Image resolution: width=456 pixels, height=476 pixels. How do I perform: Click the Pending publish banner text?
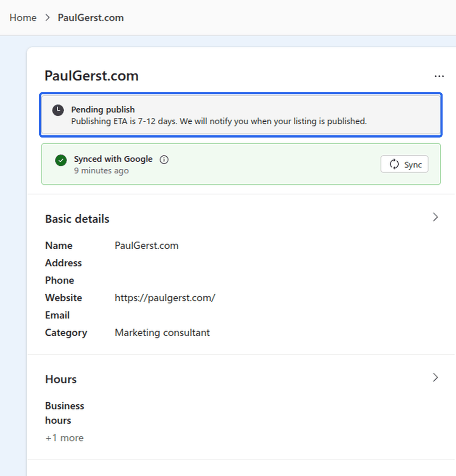[x=103, y=110]
